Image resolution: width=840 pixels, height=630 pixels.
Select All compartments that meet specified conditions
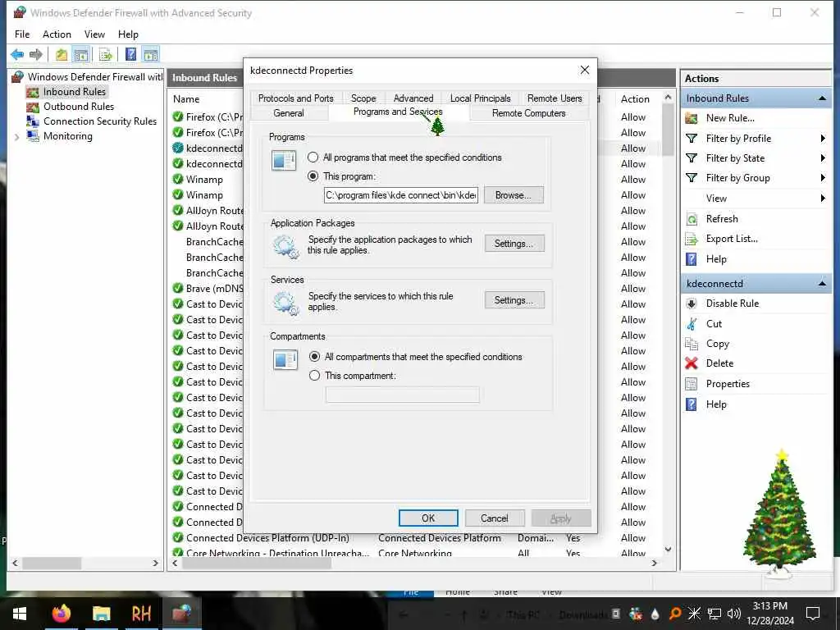[314, 357]
